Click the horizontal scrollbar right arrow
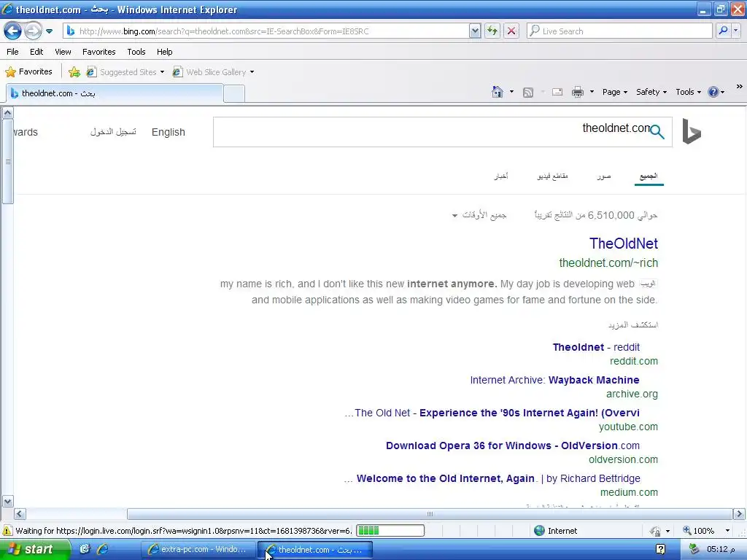Screen dimensions: 747x560 coord(738,514)
